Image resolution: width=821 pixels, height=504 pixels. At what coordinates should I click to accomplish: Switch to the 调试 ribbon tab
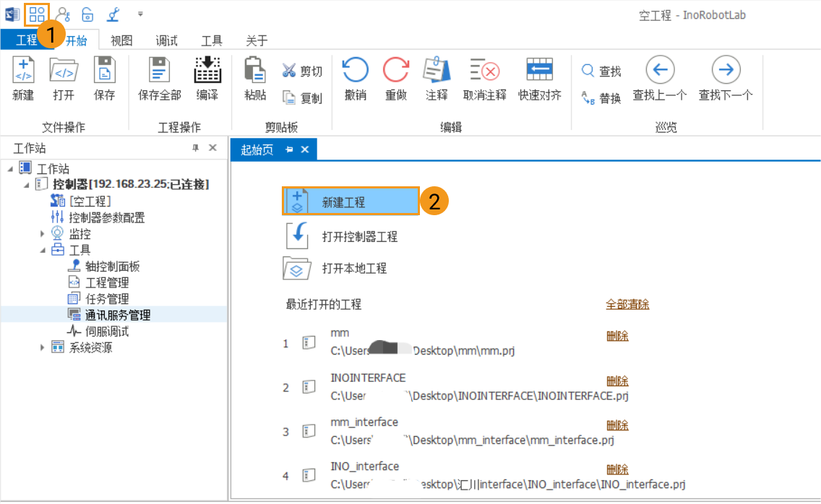pos(167,40)
